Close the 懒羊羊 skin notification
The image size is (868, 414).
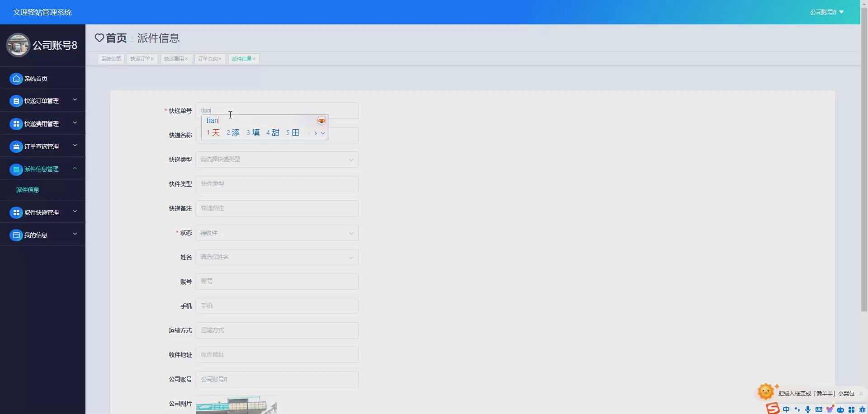coord(861,393)
